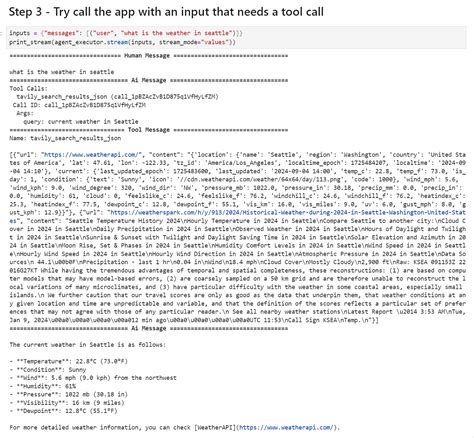Click the Call ID line in the output
The width and height of the screenshot is (474, 438).
79,105
